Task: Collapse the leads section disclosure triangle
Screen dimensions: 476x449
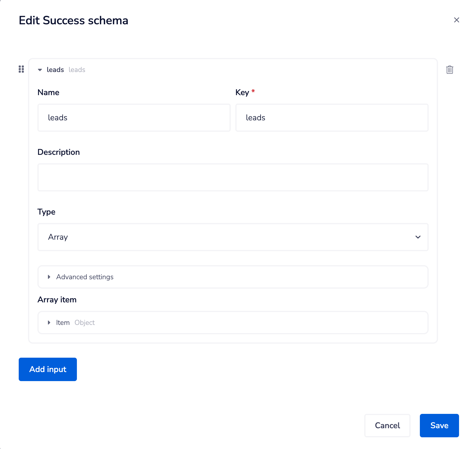Action: pyautogui.click(x=40, y=70)
